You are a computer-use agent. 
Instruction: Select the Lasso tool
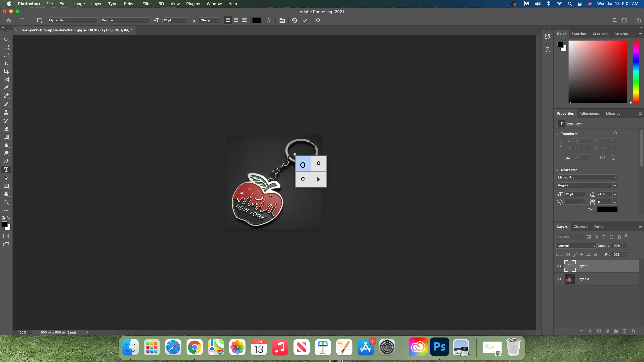click(x=6, y=55)
